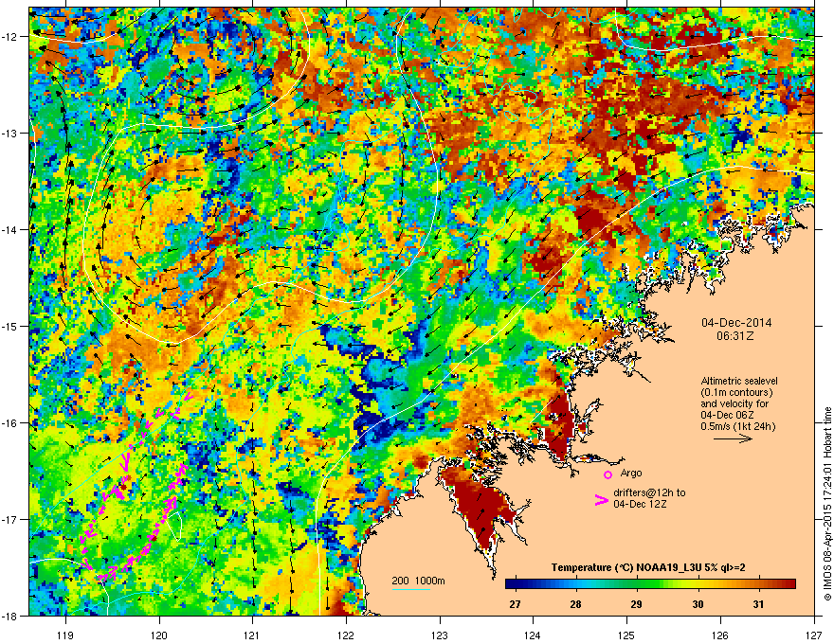The height and width of the screenshot is (644, 834).
Task: Click the dark blue end of temperature colorbar
Action: coord(511,584)
